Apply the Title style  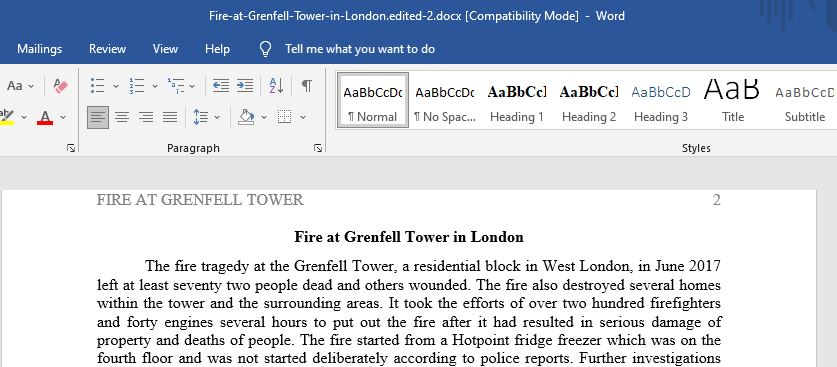(x=732, y=101)
